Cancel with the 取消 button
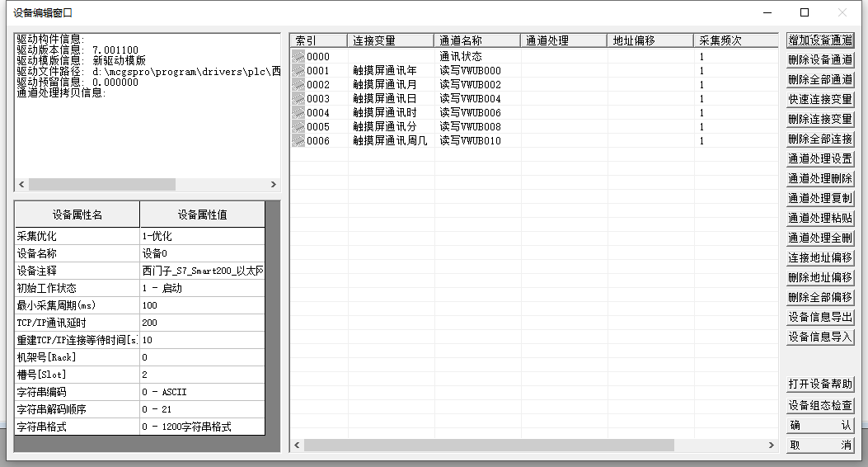Image resolution: width=868 pixels, height=467 pixels. (x=820, y=446)
